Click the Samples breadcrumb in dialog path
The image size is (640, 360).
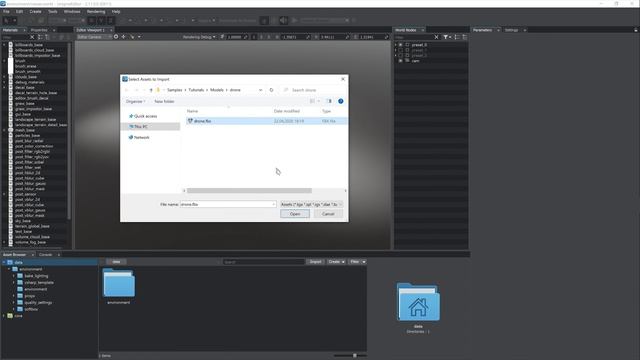tap(174, 90)
